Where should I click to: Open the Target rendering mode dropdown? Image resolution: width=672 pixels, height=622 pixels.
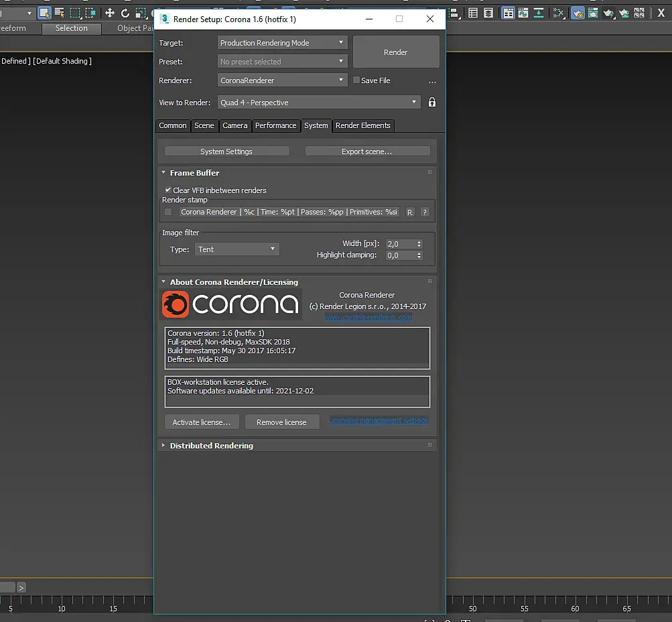[282, 43]
